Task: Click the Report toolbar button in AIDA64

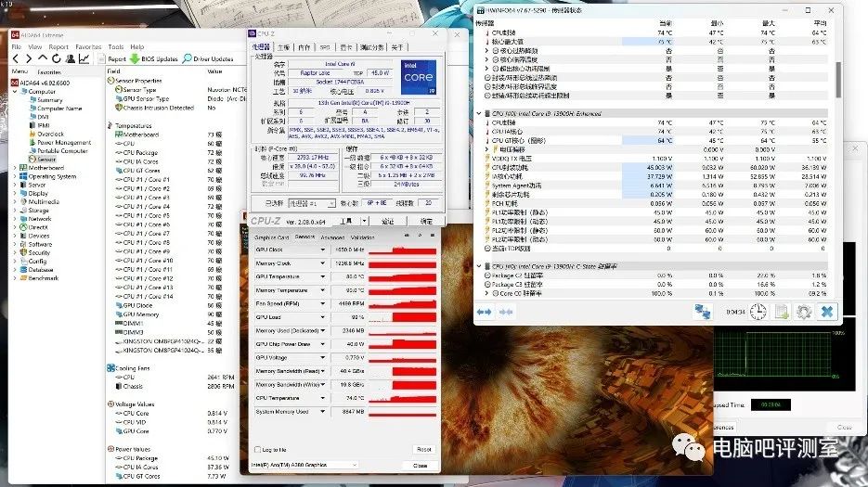Action: click(x=112, y=58)
